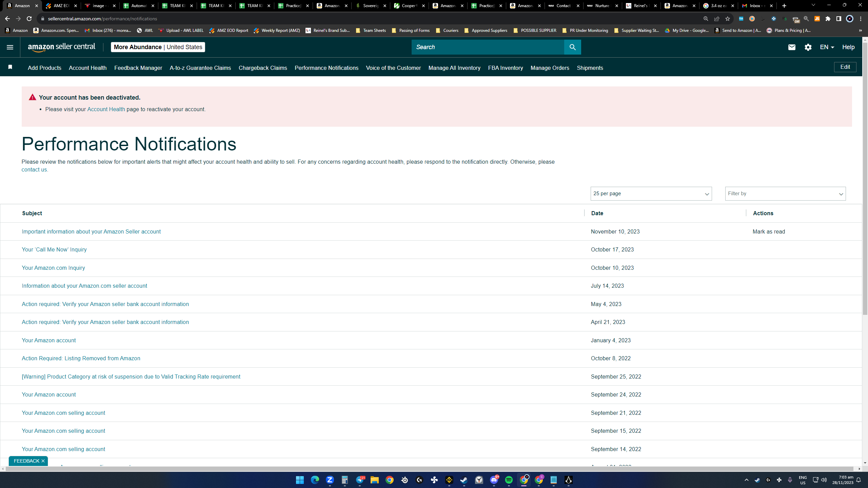
Task: Switch to the AMZ EOD browser tab
Action: tap(61, 6)
